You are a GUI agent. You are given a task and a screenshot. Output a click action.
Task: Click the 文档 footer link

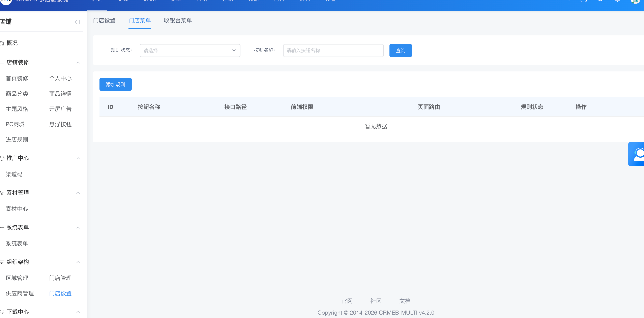point(405,301)
